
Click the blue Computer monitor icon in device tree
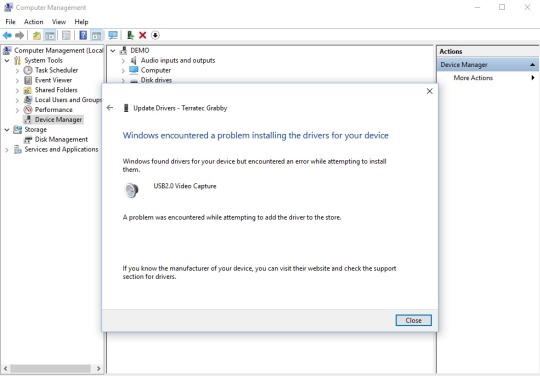(x=134, y=70)
